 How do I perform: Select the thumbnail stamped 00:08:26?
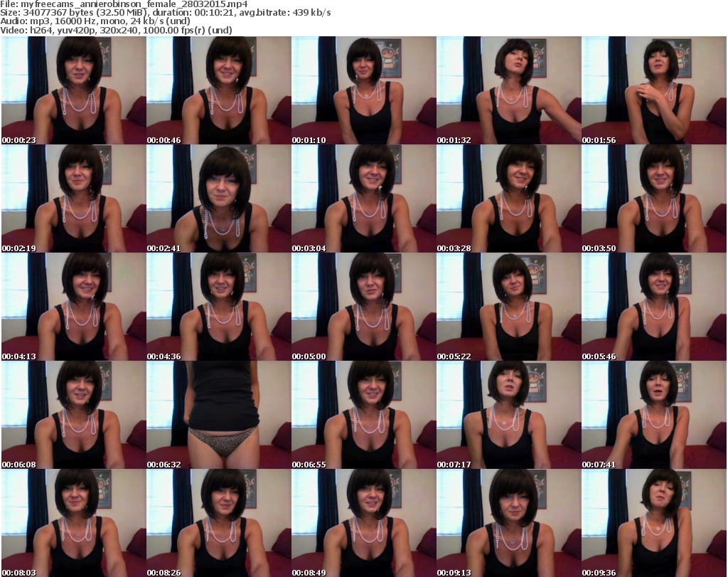[x=219, y=523]
